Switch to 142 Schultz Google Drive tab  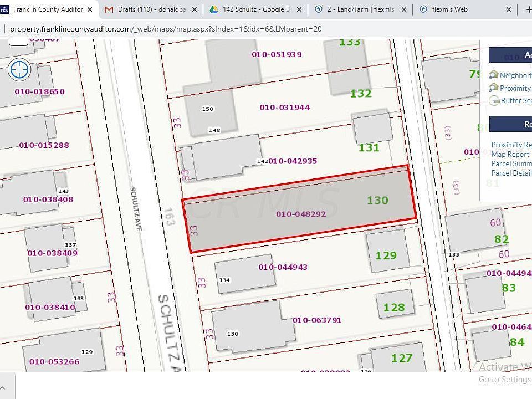point(256,9)
